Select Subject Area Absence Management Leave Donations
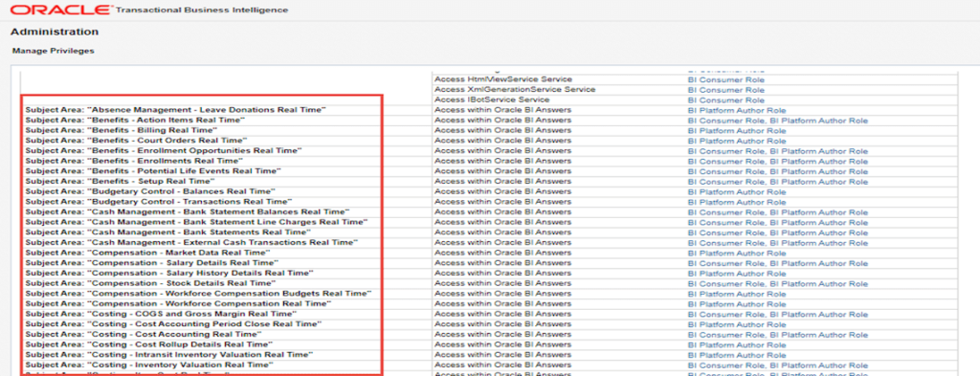 176,110
